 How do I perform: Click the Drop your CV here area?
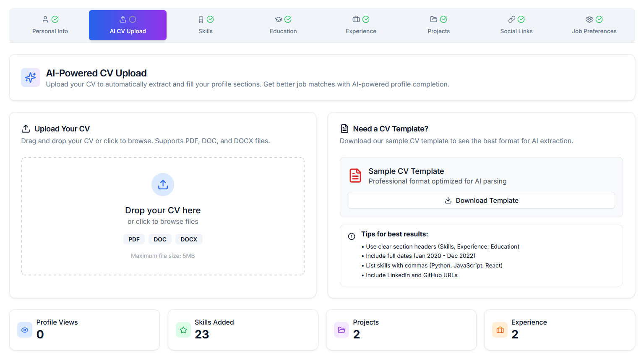click(163, 210)
